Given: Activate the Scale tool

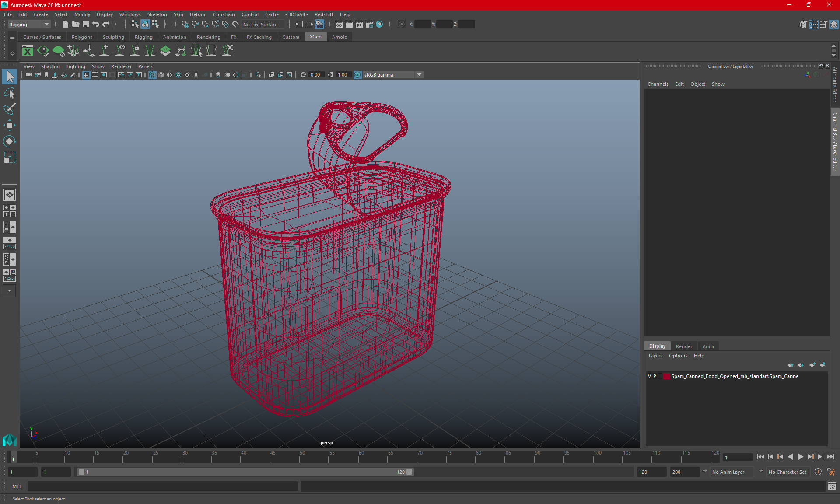Looking at the screenshot, I should (9, 157).
